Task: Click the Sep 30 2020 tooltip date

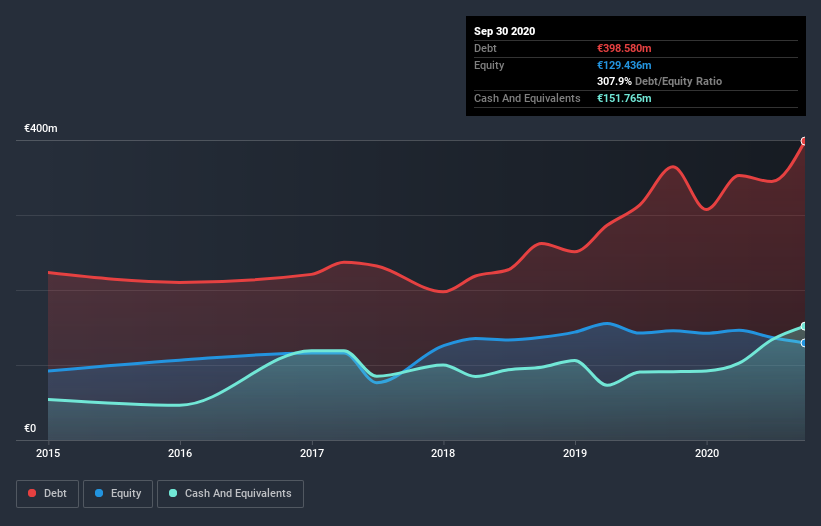Action: coord(505,31)
